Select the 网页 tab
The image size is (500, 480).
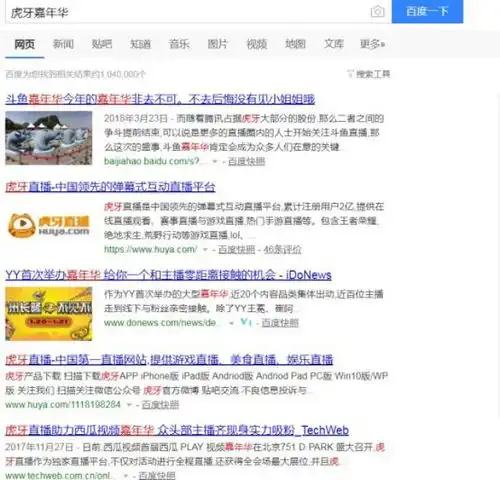[x=24, y=44]
